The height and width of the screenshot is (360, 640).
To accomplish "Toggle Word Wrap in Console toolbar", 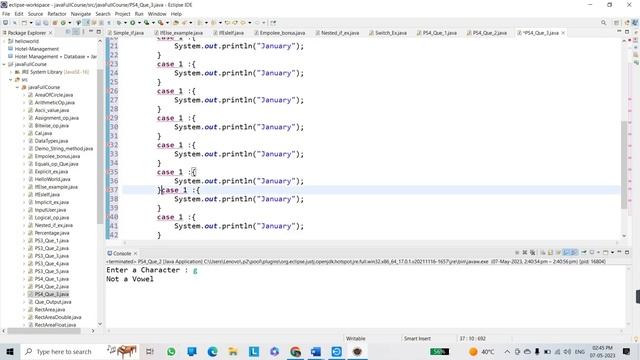I will pos(558,253).
